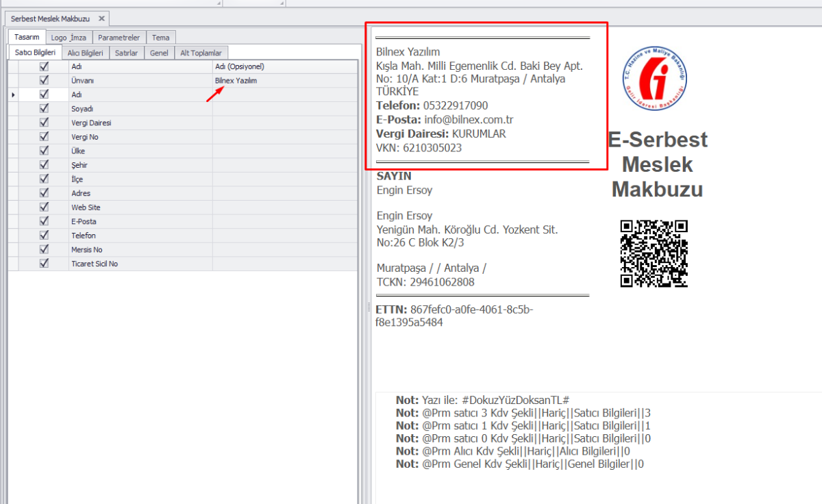Switch to the Logo İmza tab

(x=68, y=38)
